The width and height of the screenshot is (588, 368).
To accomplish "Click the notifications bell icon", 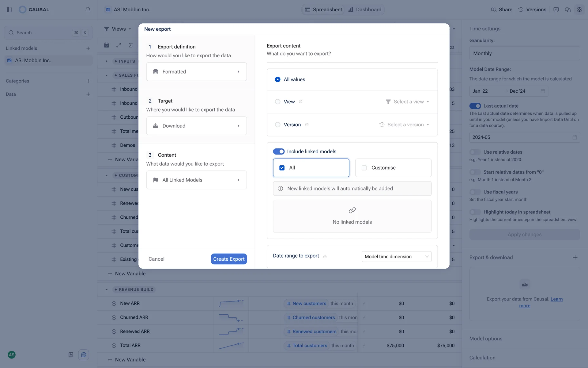I will 88,10.
